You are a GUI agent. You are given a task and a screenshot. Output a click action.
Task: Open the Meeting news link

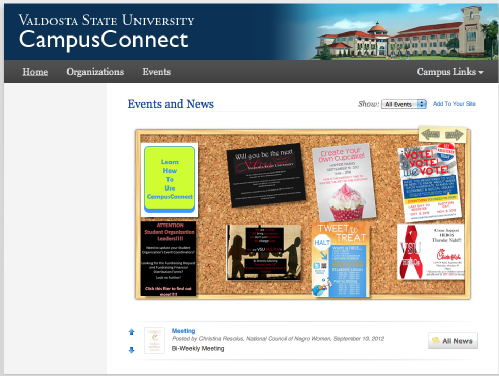(x=183, y=331)
